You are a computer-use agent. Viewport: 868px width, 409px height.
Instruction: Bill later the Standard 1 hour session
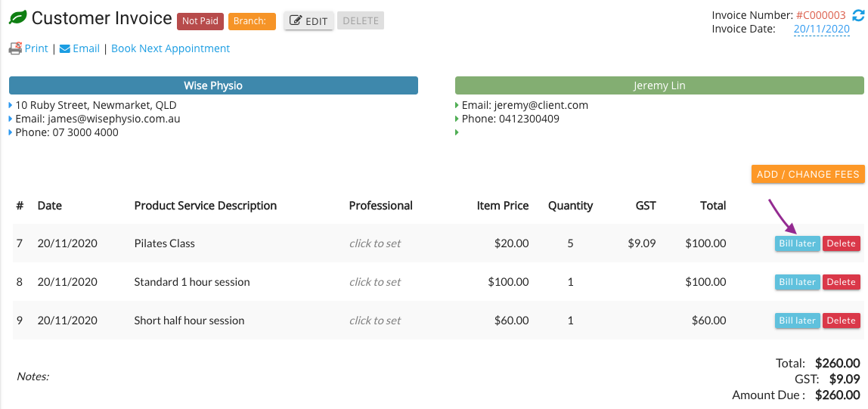797,282
